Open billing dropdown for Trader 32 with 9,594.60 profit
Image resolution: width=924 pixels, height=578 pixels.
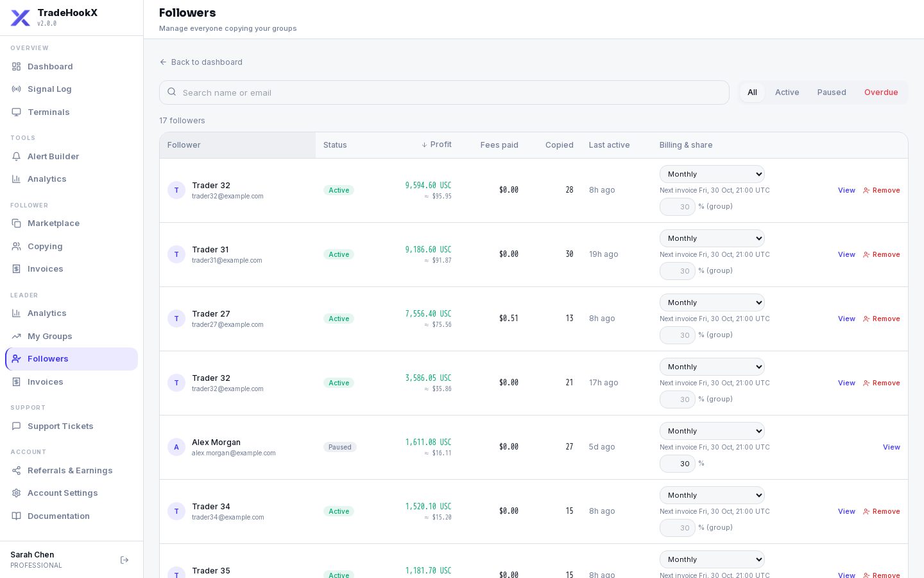pyautogui.click(x=712, y=174)
